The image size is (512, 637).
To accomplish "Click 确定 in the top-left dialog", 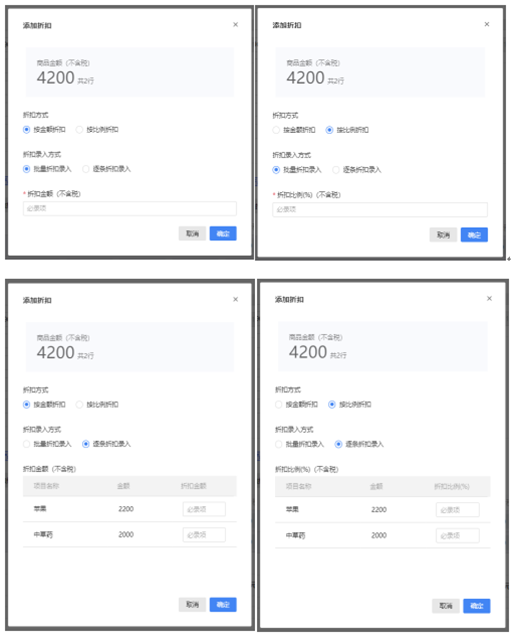I will click(x=223, y=234).
